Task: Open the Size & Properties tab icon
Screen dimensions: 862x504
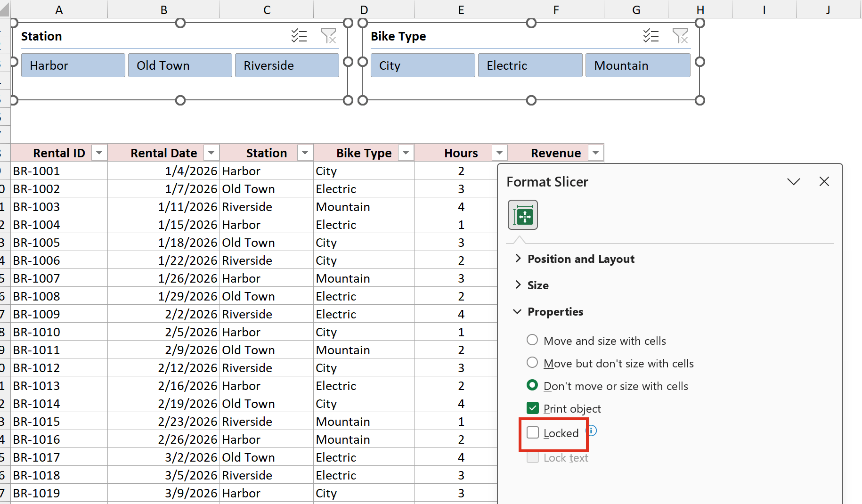Action: tap(523, 215)
